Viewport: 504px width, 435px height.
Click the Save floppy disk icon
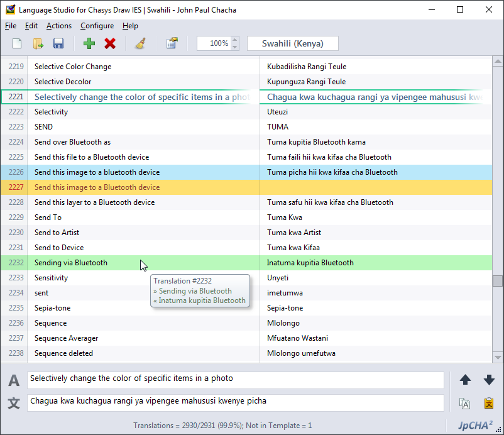click(58, 43)
